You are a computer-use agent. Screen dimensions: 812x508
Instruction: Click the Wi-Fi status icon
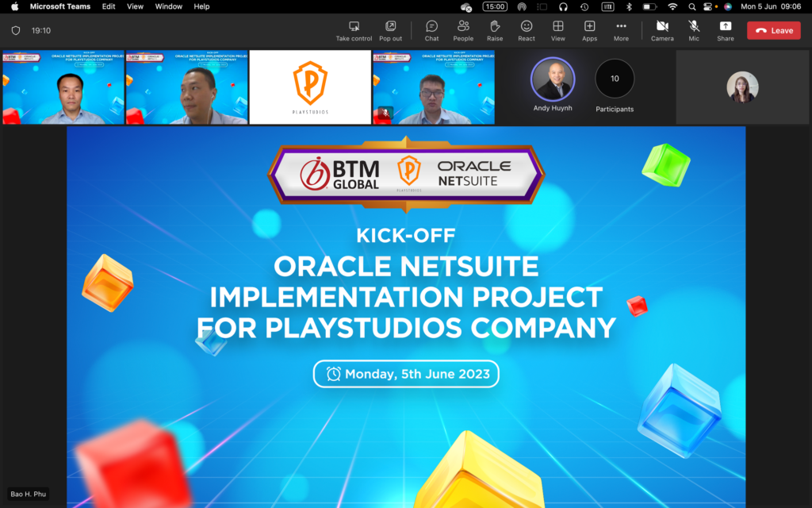[x=672, y=6]
